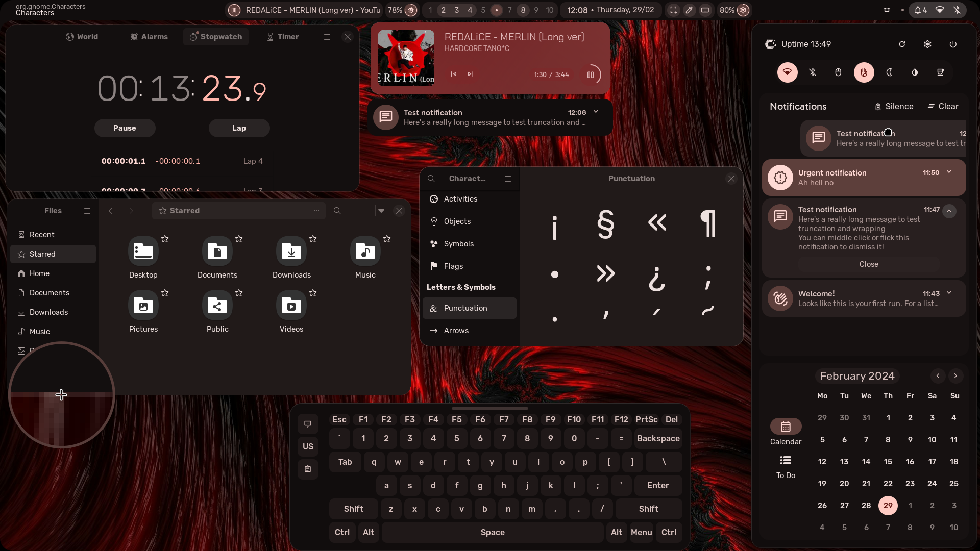Expand the Urgent notification
This screenshot has width=980, height=551.
click(x=948, y=172)
